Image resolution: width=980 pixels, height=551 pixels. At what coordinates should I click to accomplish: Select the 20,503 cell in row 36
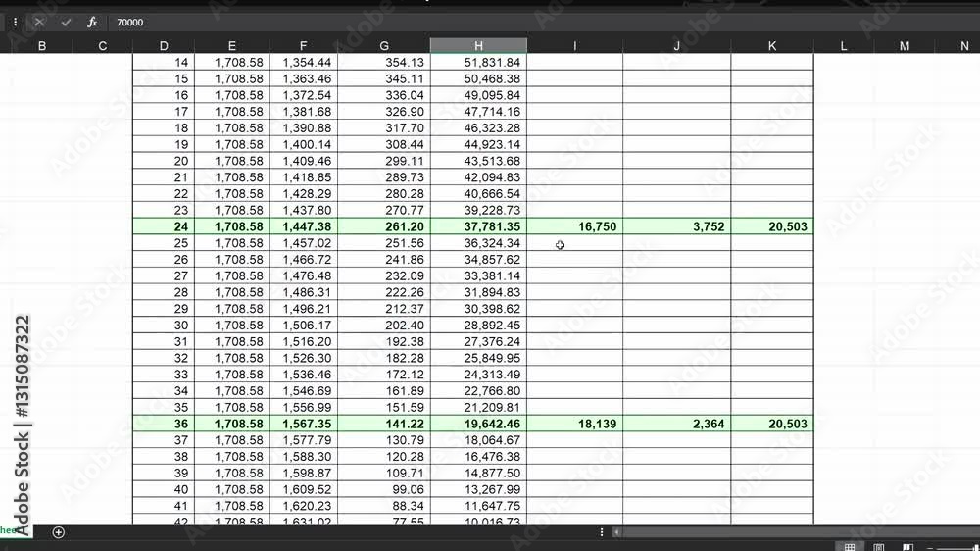pos(772,424)
